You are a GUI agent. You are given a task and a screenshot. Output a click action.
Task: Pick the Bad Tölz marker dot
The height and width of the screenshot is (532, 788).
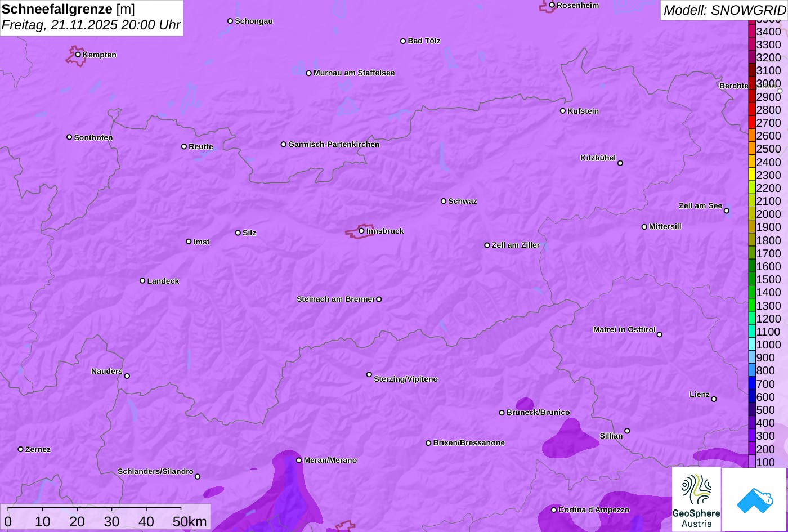pos(403,41)
